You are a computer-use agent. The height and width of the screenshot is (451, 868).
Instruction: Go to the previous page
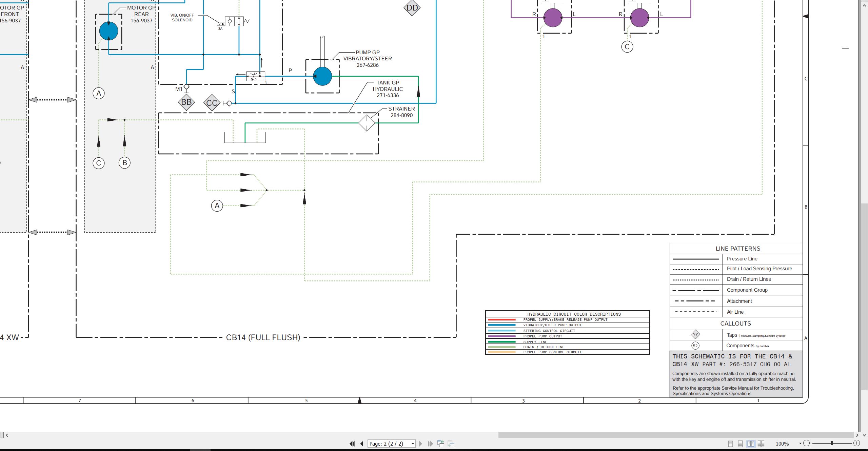(362, 444)
